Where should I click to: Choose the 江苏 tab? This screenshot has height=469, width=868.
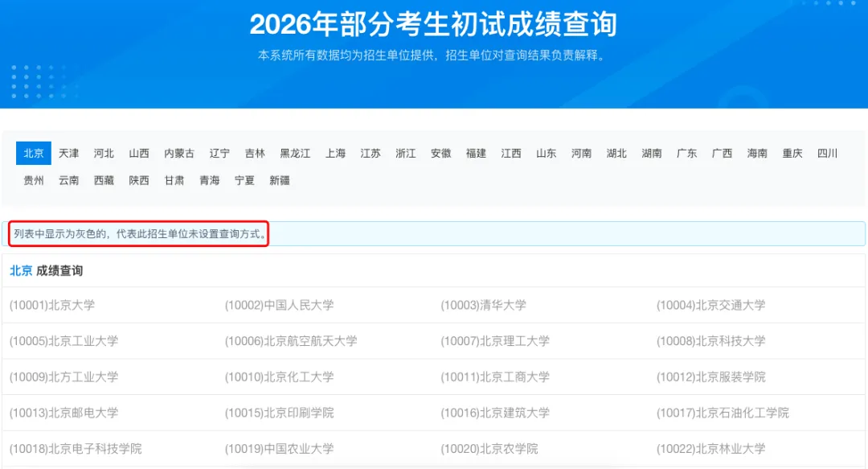coord(371,153)
